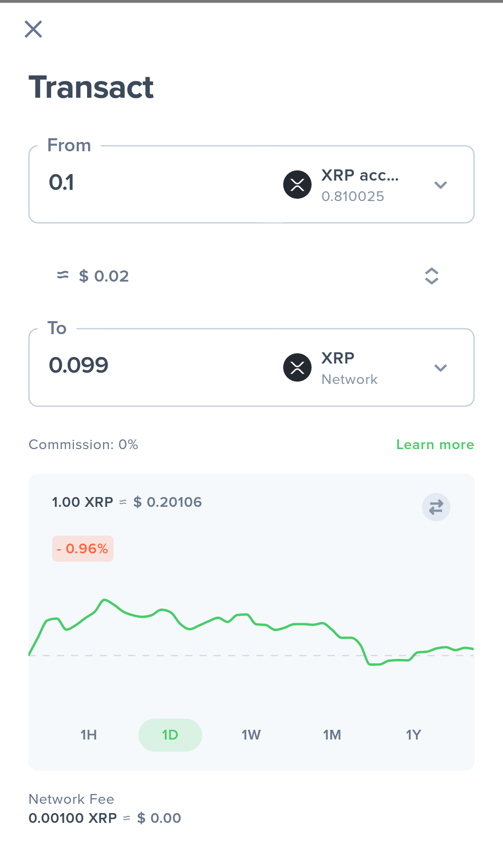Click the XRP logo in To field
Screen dimensions: 503x868
click(297, 368)
